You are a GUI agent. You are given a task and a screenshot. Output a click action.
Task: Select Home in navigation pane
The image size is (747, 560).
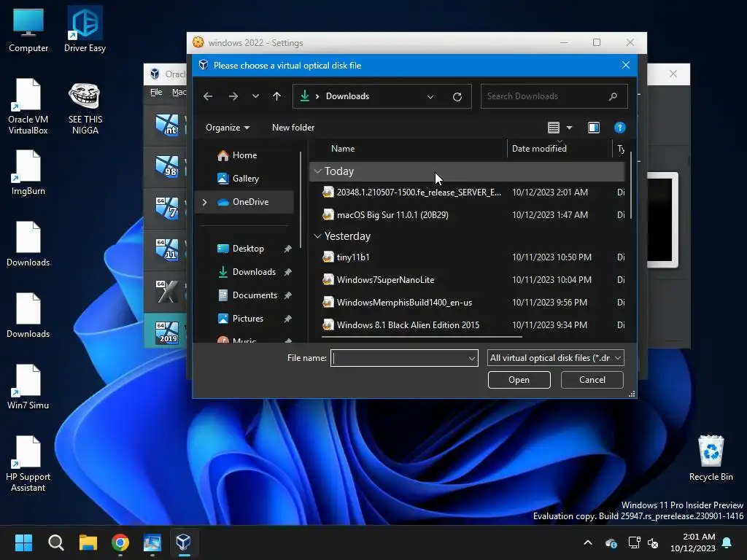click(x=244, y=155)
